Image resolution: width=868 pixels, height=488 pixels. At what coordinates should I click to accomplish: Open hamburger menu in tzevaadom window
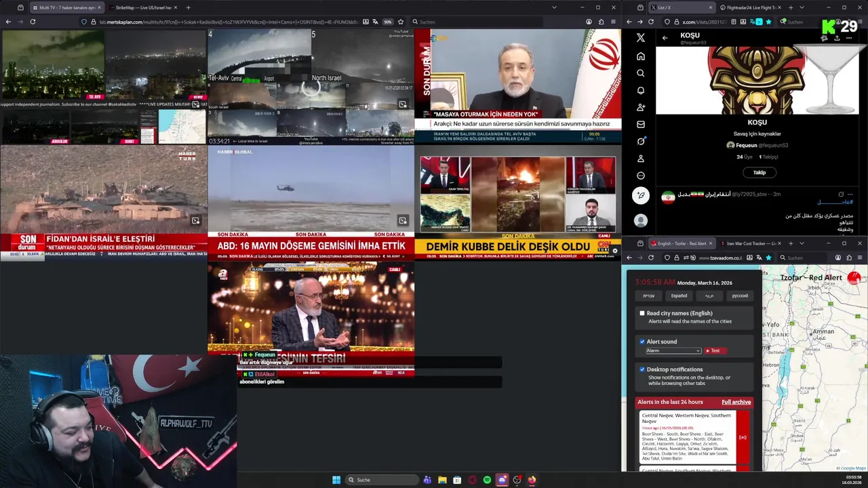tap(860, 258)
